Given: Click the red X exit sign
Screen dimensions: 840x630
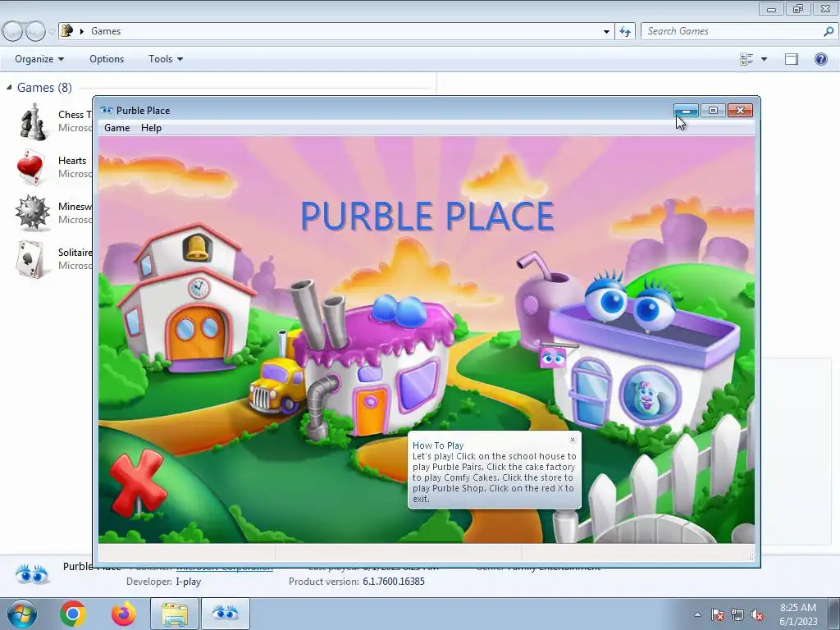Looking at the screenshot, I should [137, 482].
